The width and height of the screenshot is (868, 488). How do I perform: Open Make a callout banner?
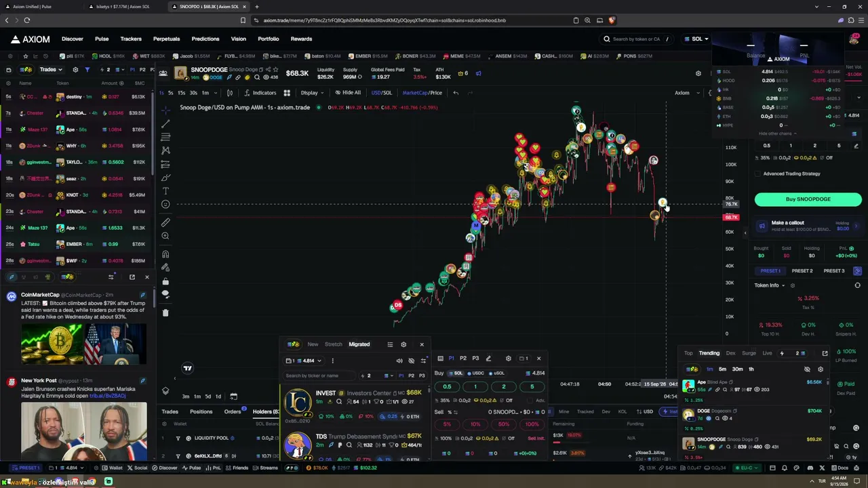click(x=808, y=226)
